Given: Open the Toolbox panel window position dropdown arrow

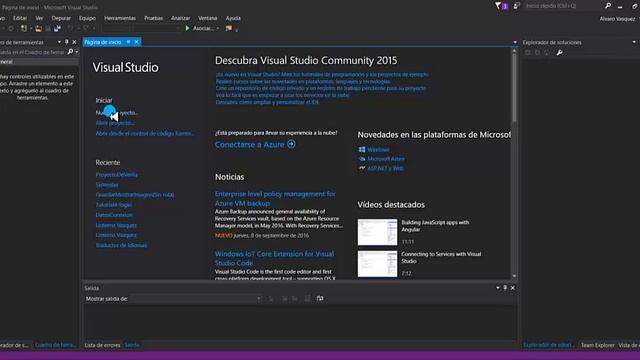Looking at the screenshot, I should 60,42.
